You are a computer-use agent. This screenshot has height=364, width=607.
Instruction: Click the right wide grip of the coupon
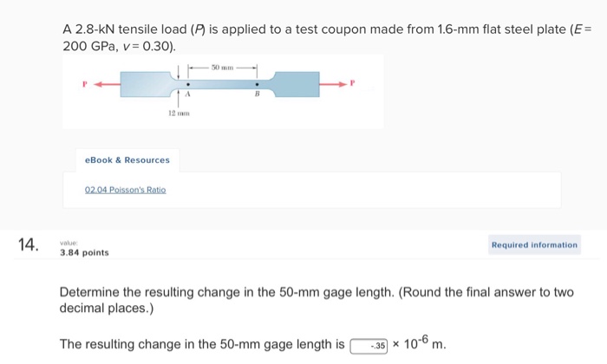pyautogui.click(x=297, y=84)
